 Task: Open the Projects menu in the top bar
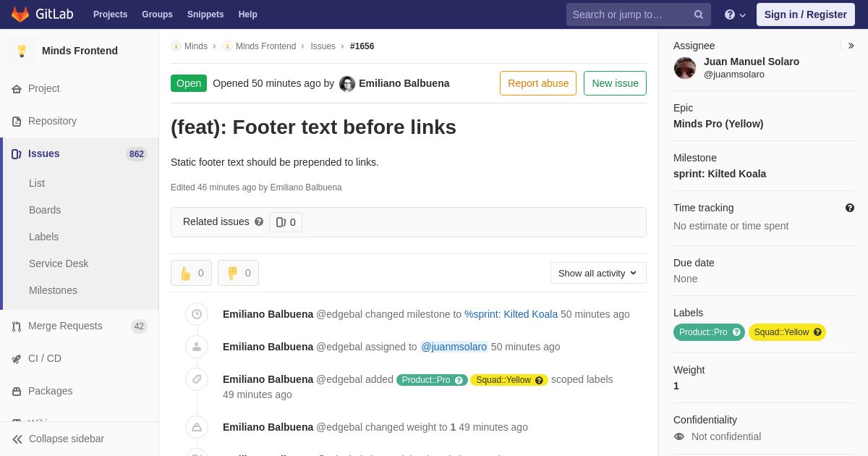[110, 14]
